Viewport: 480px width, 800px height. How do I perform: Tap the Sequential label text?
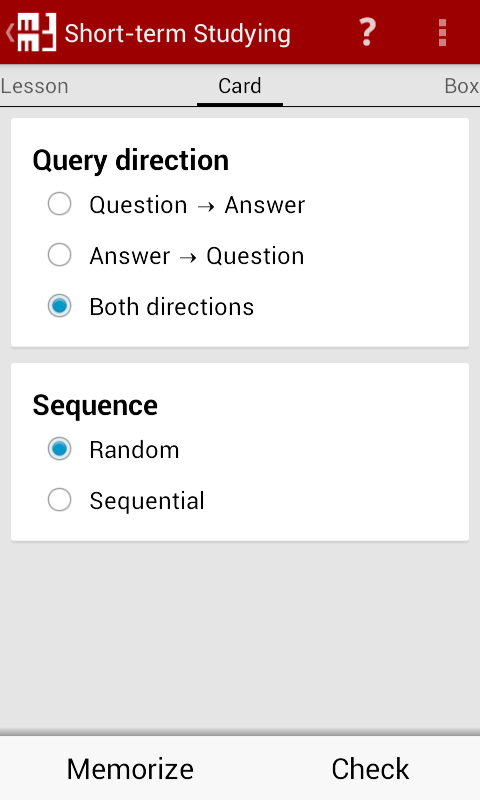(x=147, y=501)
